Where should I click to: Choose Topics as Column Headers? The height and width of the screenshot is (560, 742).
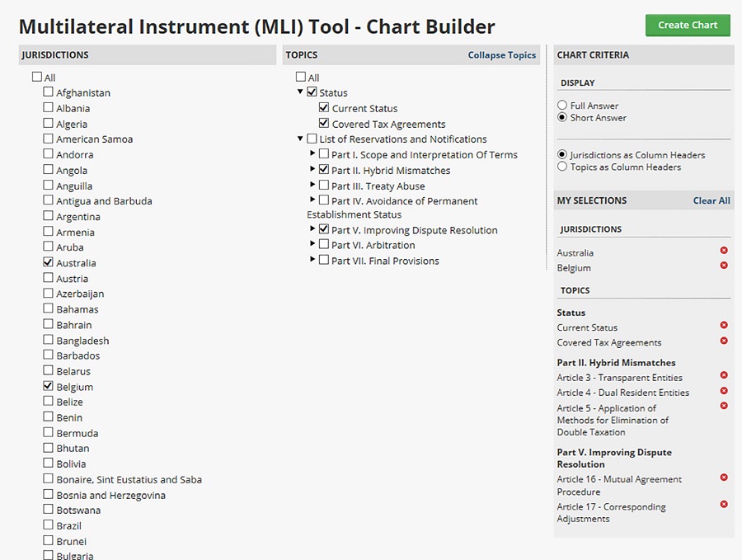coord(562,167)
